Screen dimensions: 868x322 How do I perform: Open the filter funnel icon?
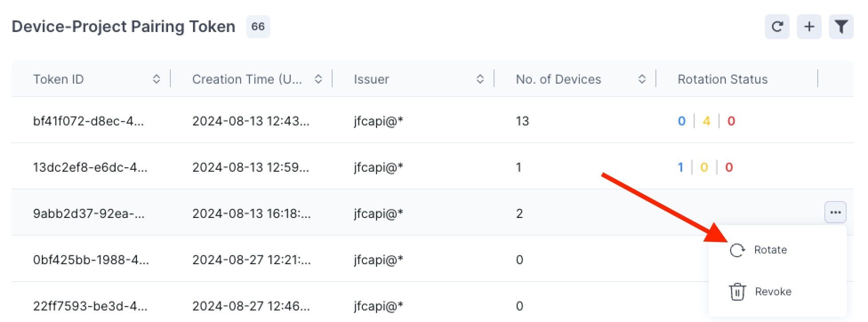point(841,27)
